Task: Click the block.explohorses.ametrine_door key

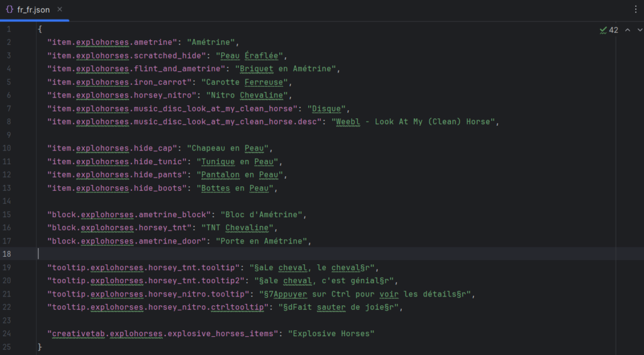Action: coord(127,240)
